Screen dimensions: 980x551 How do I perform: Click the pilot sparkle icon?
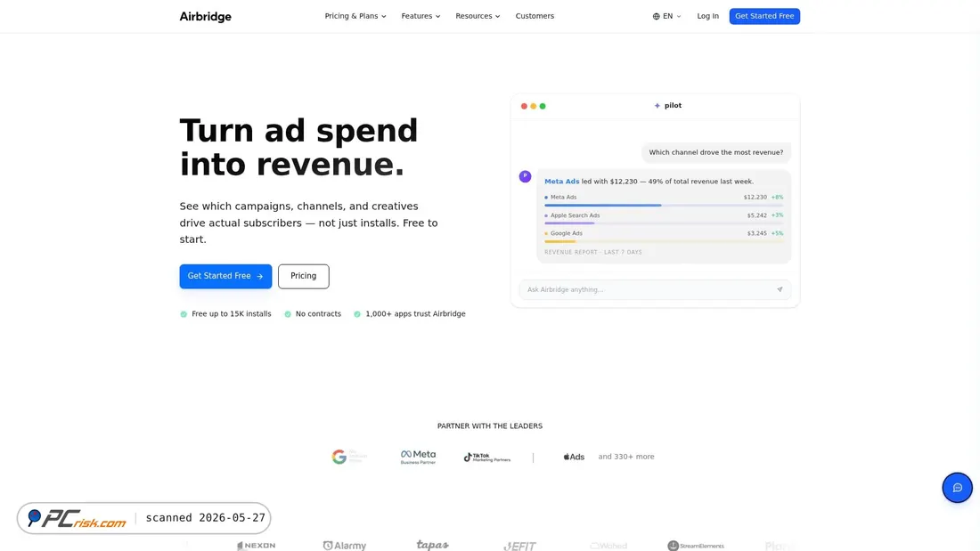[x=657, y=106]
